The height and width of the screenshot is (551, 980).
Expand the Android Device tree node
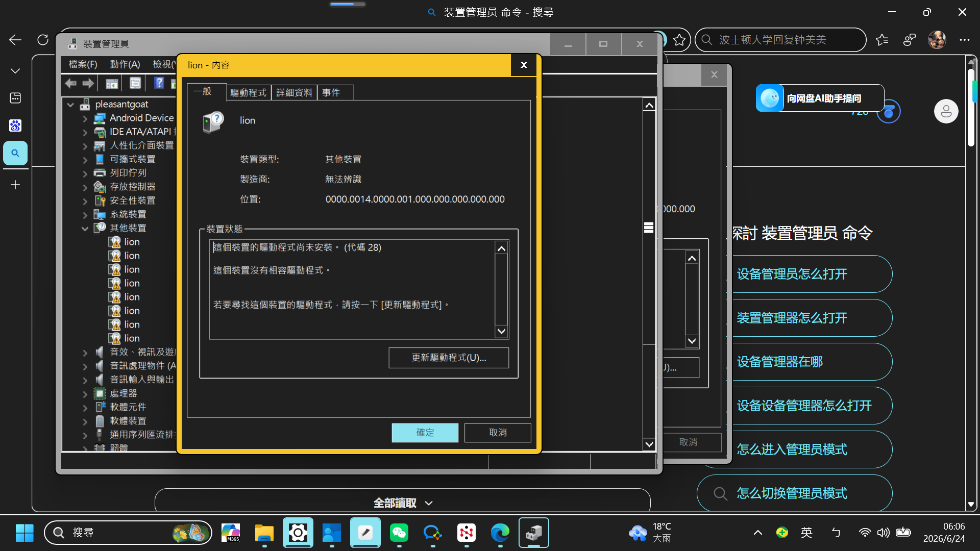pos(85,118)
